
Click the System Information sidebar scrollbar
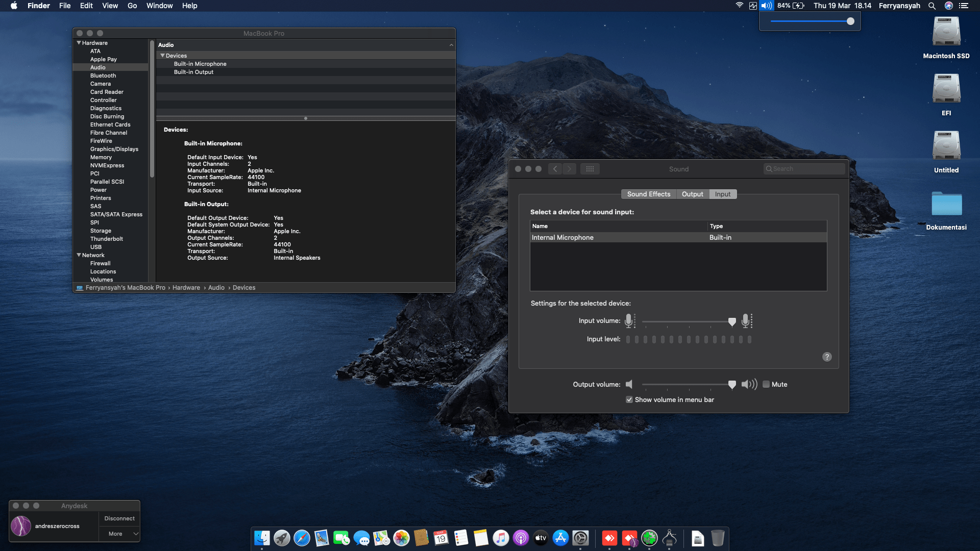click(152, 110)
